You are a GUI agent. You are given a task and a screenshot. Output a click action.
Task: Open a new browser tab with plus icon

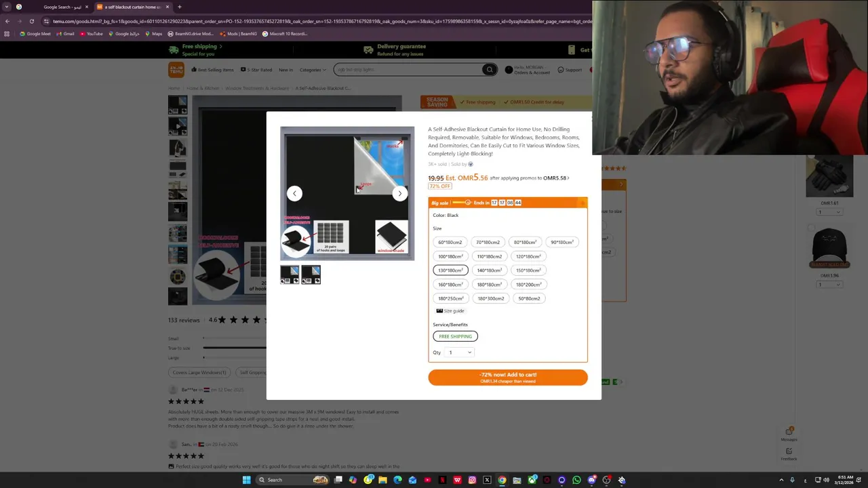click(x=179, y=7)
